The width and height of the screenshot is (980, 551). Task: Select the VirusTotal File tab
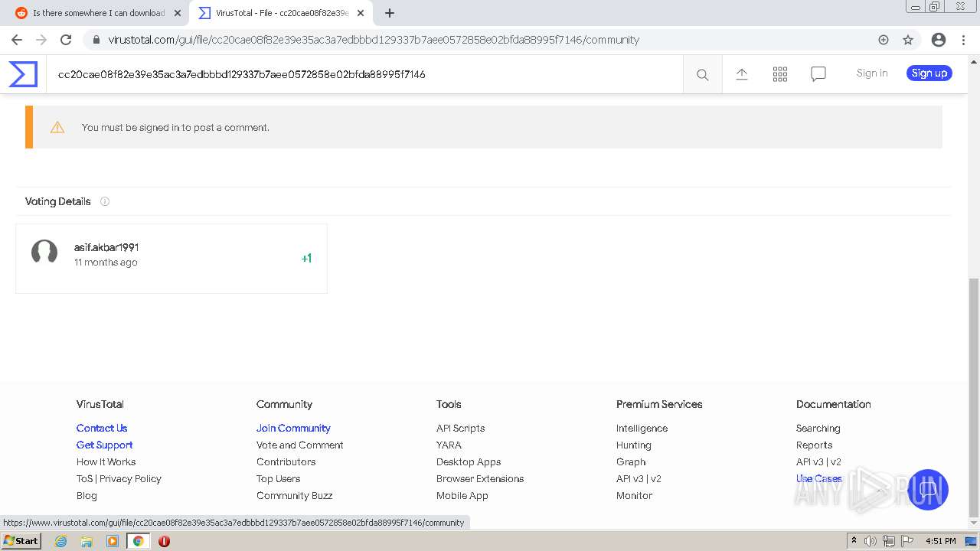point(281,13)
